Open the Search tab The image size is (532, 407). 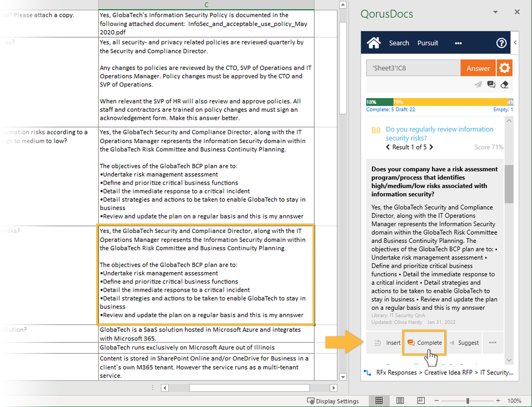pos(399,43)
